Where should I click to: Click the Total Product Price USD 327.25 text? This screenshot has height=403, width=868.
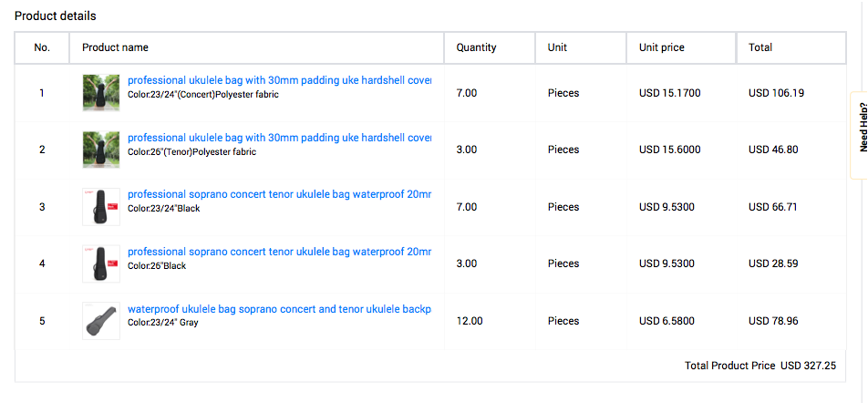coord(760,366)
